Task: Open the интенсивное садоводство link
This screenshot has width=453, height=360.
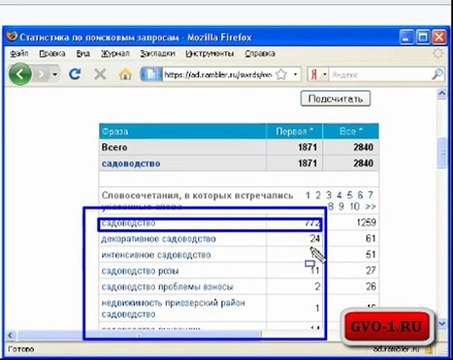Action: tap(156, 255)
